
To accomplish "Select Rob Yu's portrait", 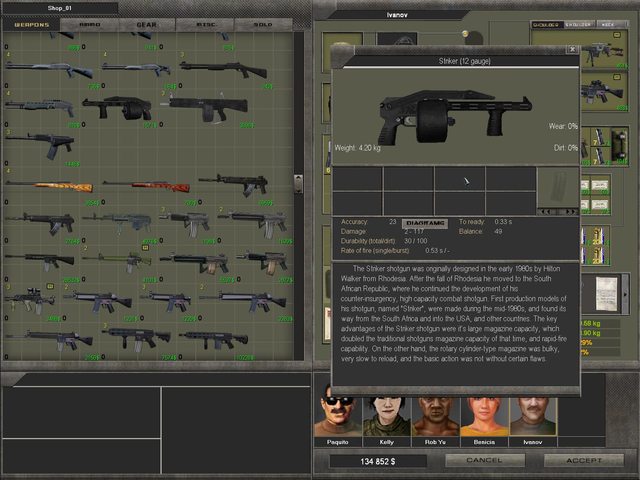I will [x=436, y=416].
